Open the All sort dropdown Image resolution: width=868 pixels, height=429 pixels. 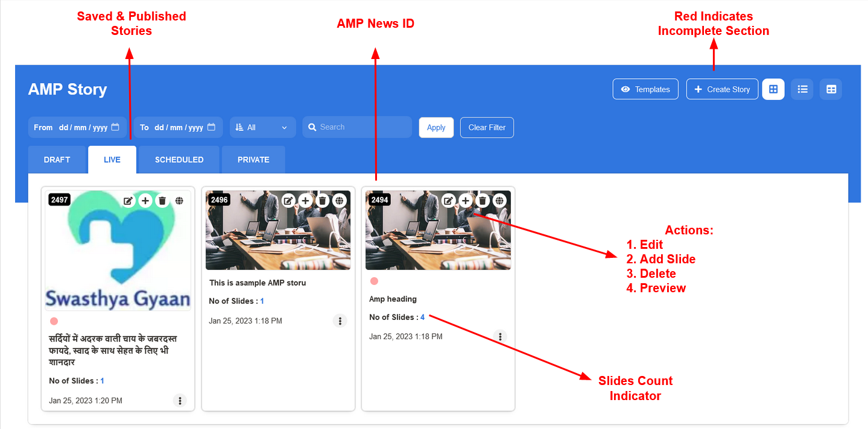point(262,127)
